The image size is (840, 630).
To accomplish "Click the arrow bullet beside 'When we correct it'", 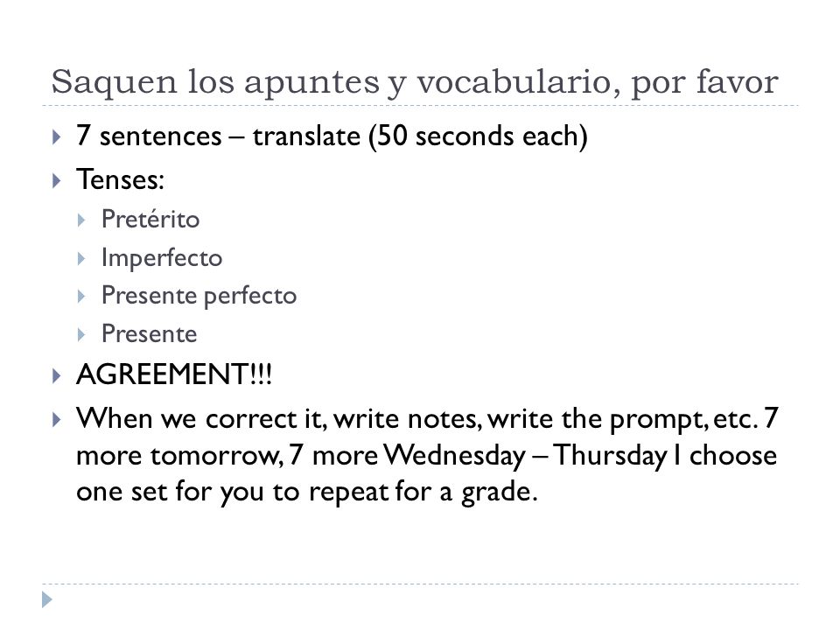I will [57, 419].
